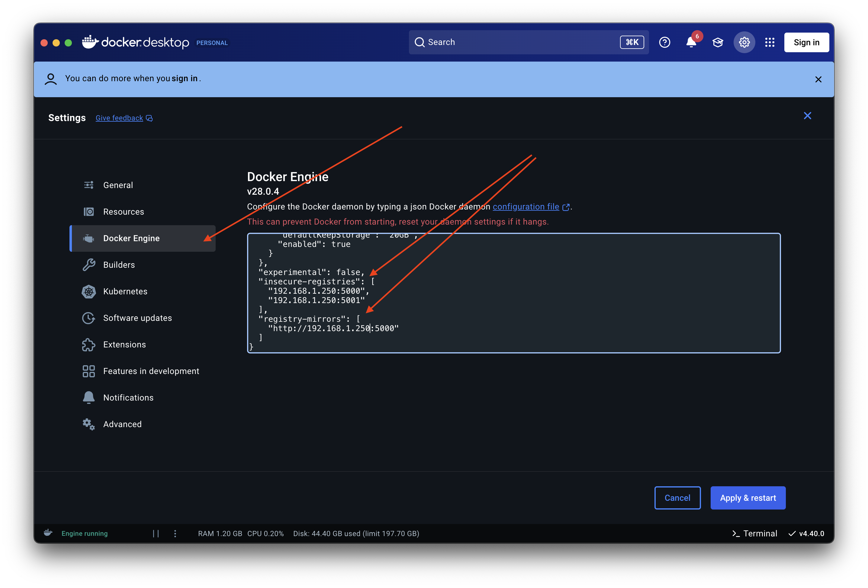Image resolution: width=868 pixels, height=588 pixels.
Task: Open the engine three-dot menu
Action: tap(175, 533)
